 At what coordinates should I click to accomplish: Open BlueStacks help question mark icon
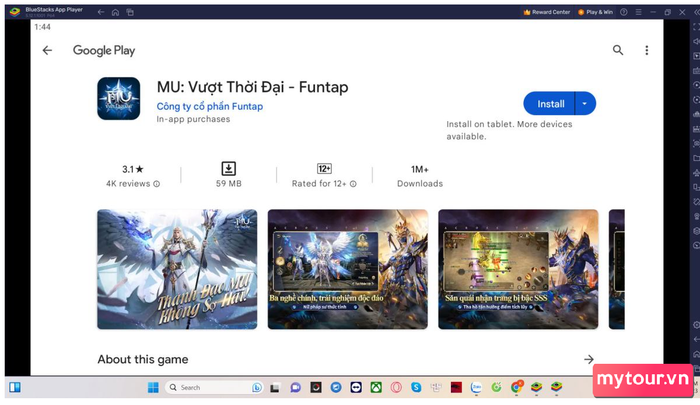click(x=624, y=12)
